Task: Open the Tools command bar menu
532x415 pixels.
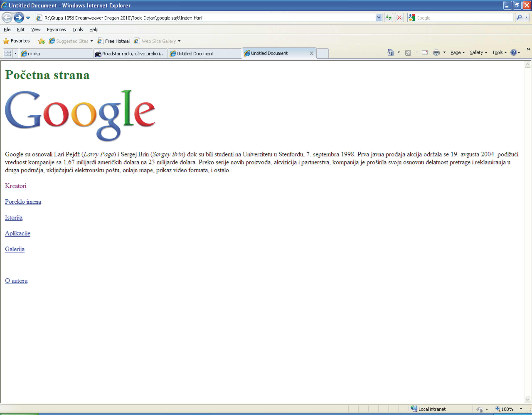Action: point(499,53)
